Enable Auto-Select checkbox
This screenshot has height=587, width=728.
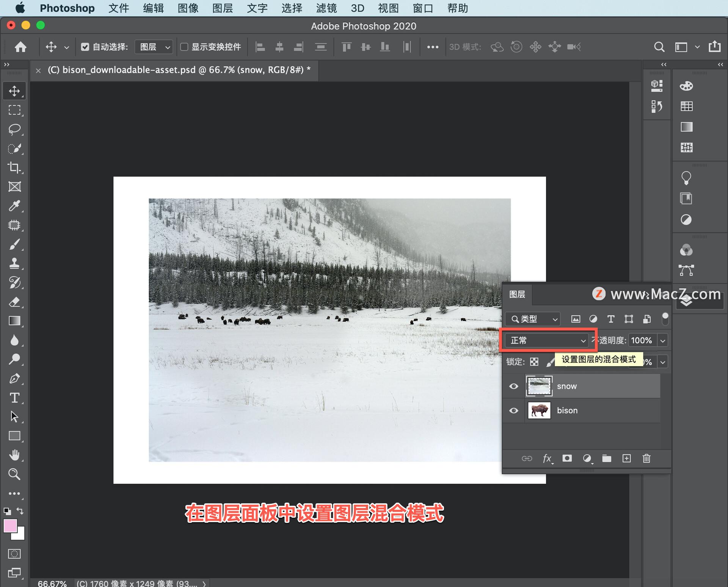[x=84, y=46]
